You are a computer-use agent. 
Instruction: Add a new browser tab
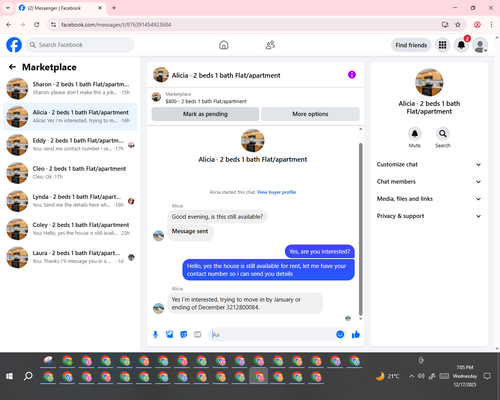(114, 8)
